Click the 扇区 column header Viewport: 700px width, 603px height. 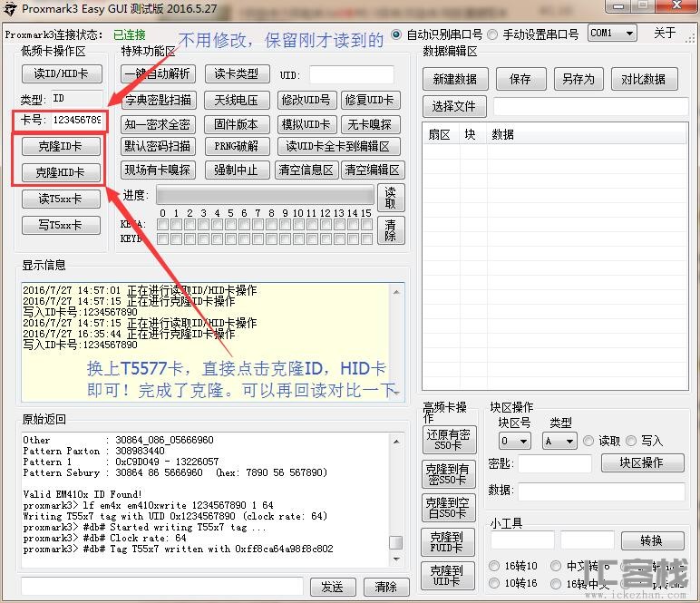click(440, 134)
